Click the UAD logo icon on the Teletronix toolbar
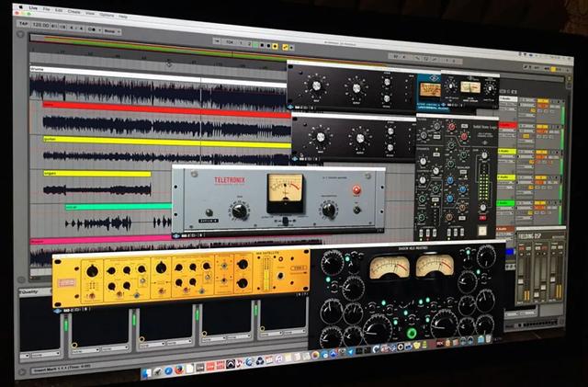The height and width of the screenshot is (387, 588). (x=175, y=236)
